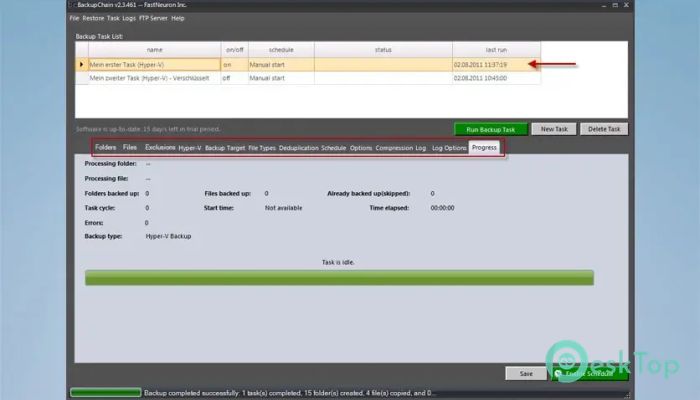This screenshot has height=400, width=700.
Task: Sort by the schedule column header
Action: 281,50
